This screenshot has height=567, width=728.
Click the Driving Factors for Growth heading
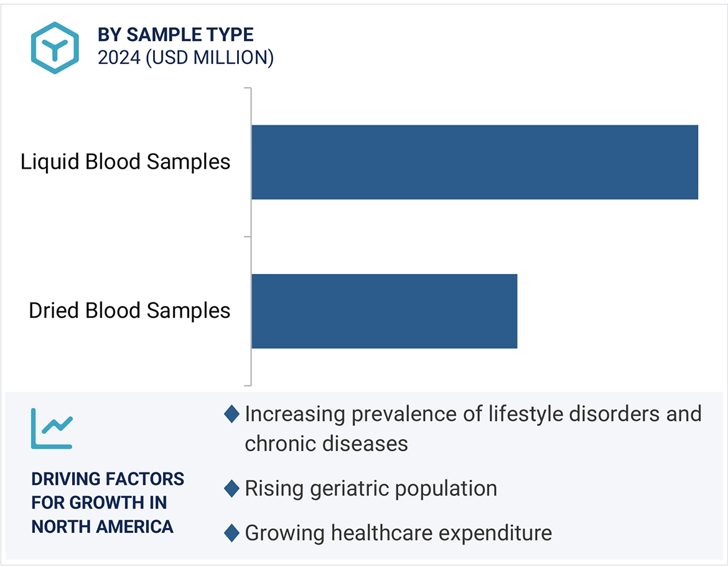[x=108, y=502]
